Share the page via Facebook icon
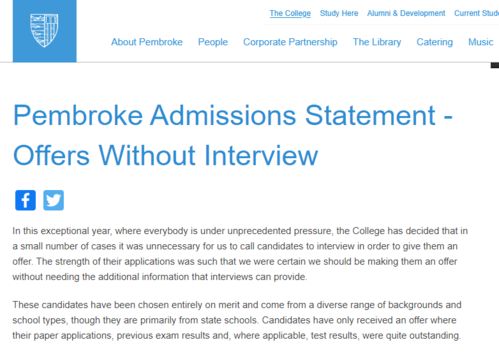The height and width of the screenshot is (361, 499). click(25, 200)
